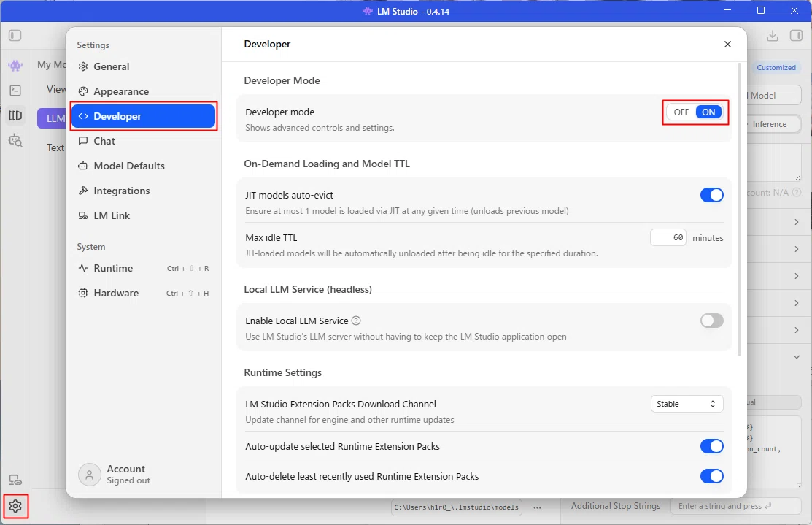Click the Account Signed out entry
This screenshot has height=525, width=812.
tap(115, 474)
